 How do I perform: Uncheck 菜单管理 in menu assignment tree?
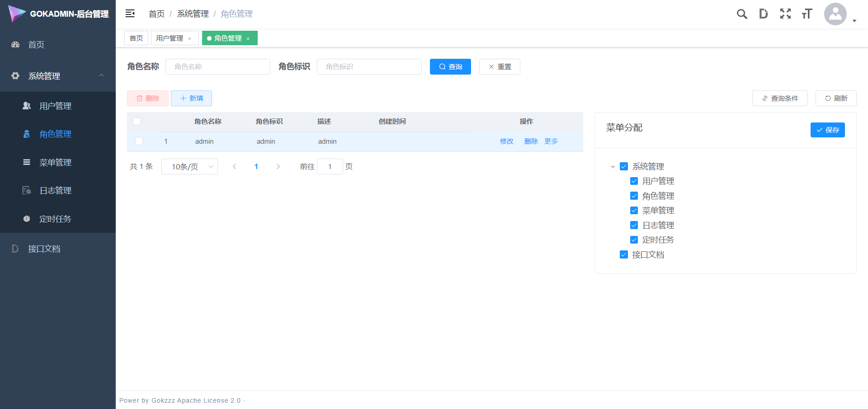634,211
